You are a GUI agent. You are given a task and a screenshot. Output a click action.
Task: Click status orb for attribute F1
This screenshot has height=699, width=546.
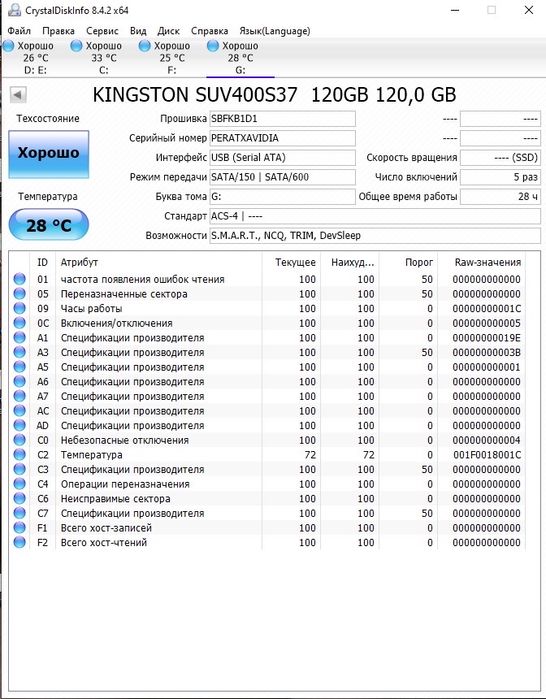tap(20, 528)
